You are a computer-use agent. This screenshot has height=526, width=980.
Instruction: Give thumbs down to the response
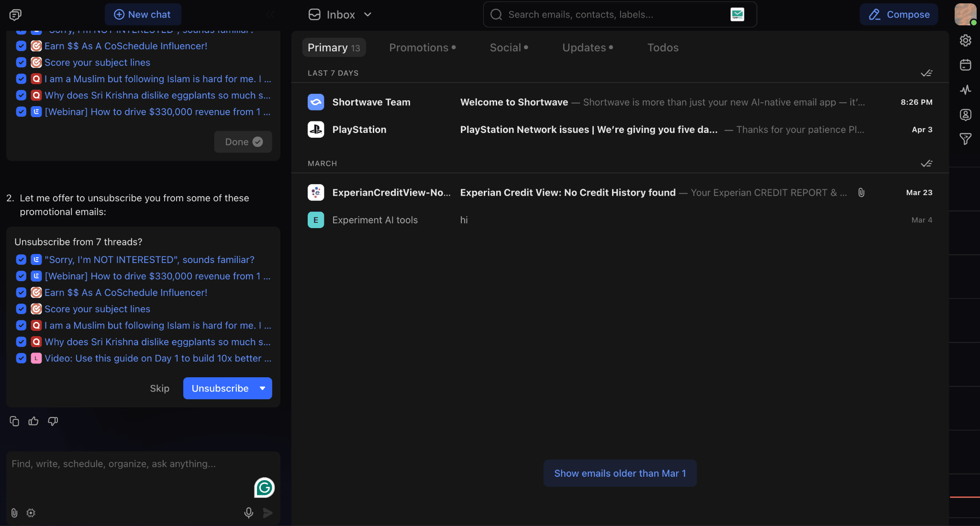(53, 421)
